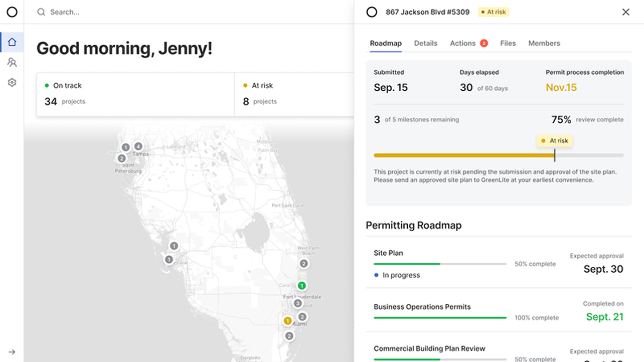
Task: Open the Members tab
Action: point(544,43)
